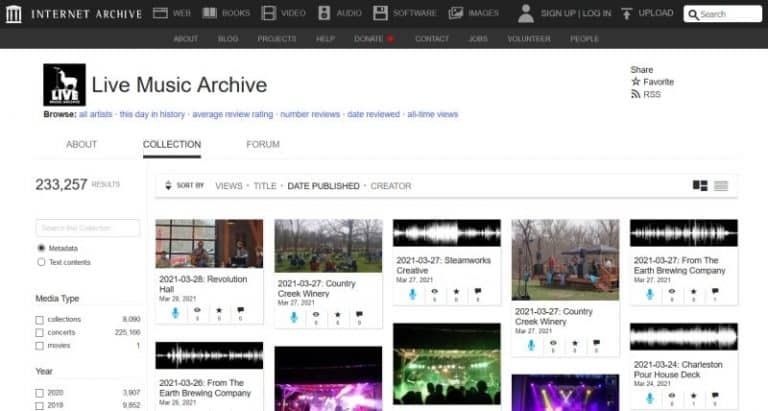
Task: Click the RSS feed icon
Action: [x=636, y=94]
